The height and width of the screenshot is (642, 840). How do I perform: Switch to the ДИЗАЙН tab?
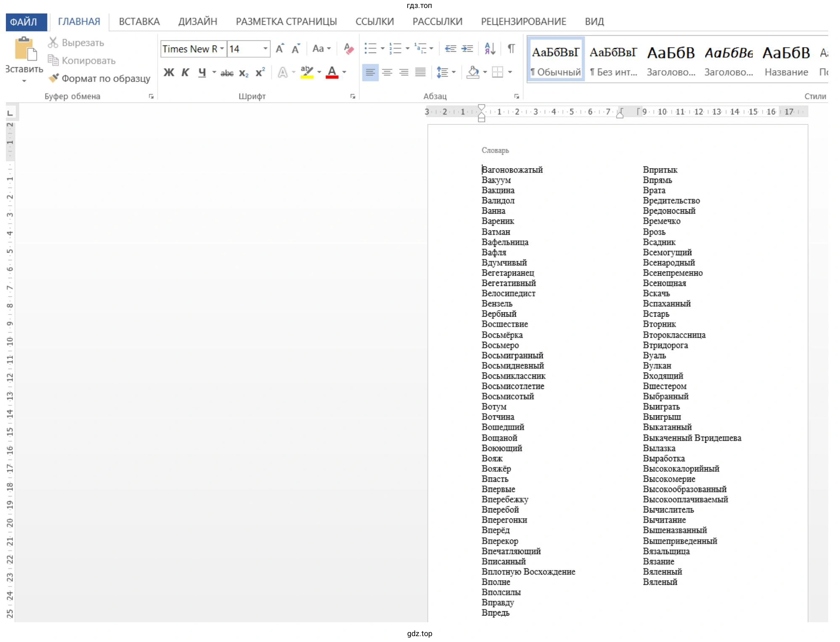(x=198, y=22)
